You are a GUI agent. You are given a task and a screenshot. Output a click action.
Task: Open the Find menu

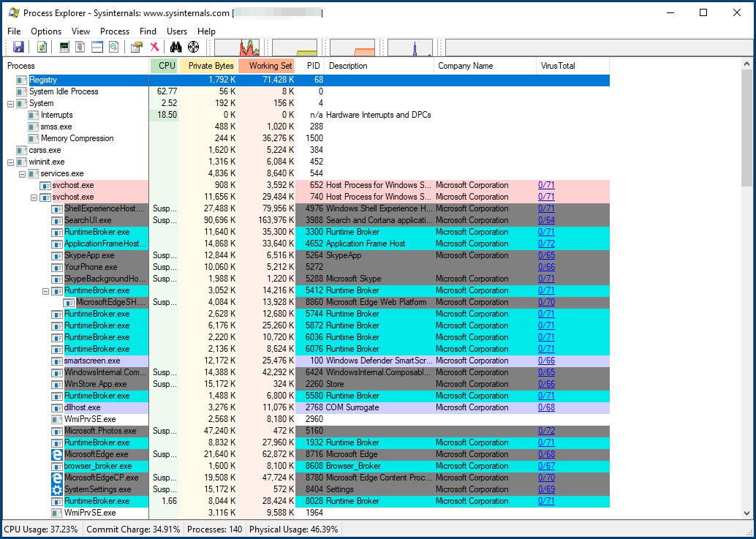pyautogui.click(x=148, y=31)
